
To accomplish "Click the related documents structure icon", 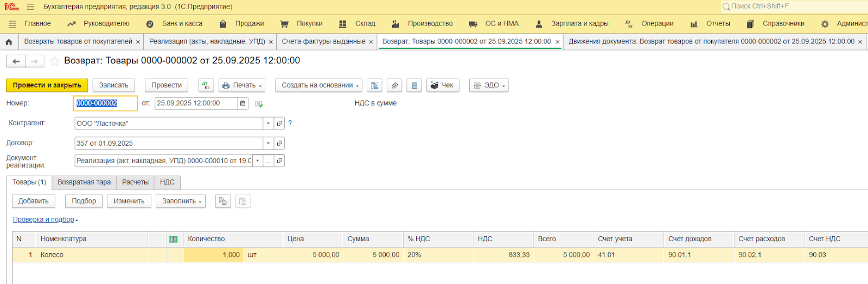I will pyautogui.click(x=374, y=86).
